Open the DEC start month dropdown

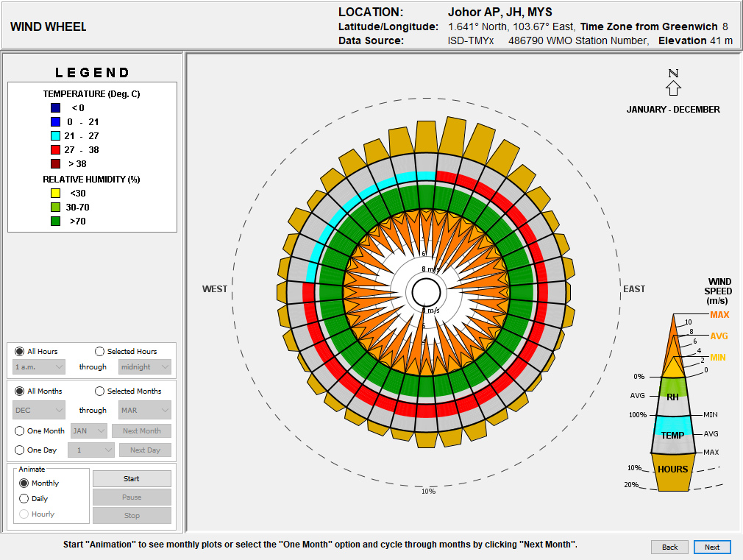[39, 411]
